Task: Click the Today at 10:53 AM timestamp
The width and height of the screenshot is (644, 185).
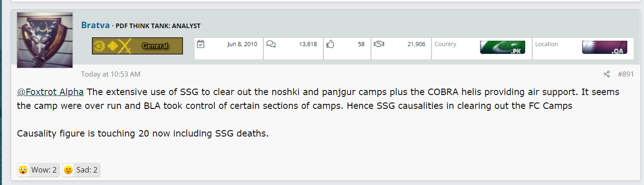Action: point(111,74)
